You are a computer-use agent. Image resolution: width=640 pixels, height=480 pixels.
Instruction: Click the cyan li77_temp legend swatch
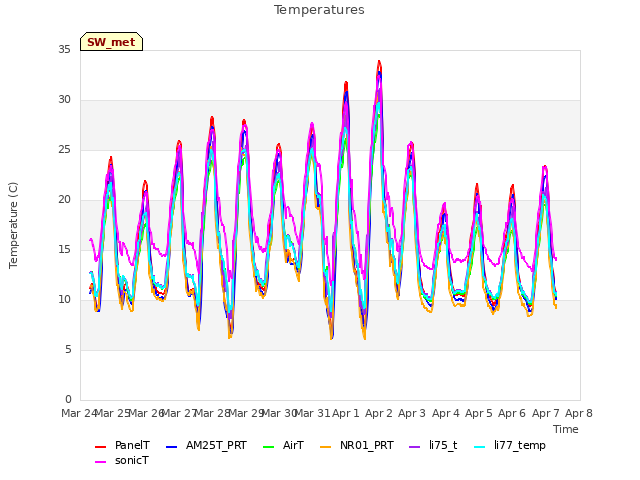(480, 447)
